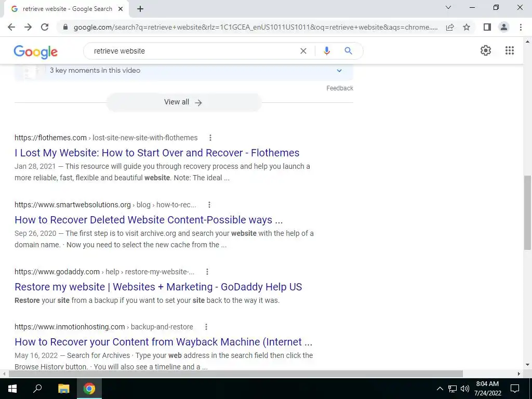Click the godaddy.com URL breadcrumb
This screenshot has width=532, height=399.
coord(104,272)
